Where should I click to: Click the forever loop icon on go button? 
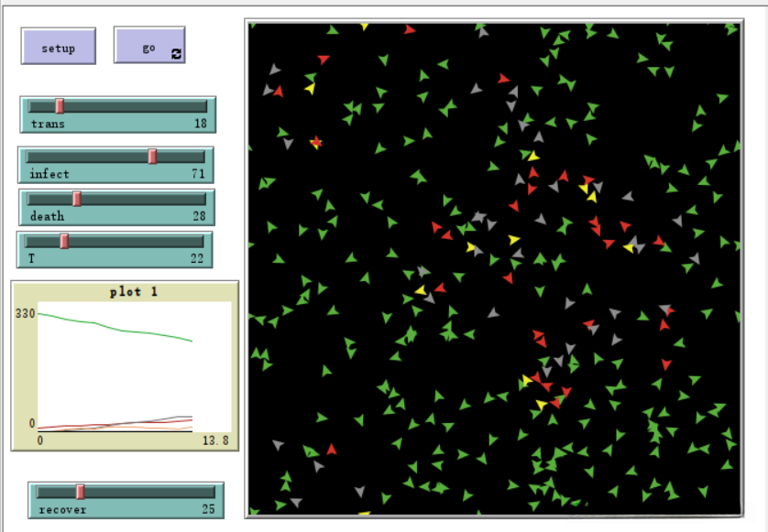176,54
